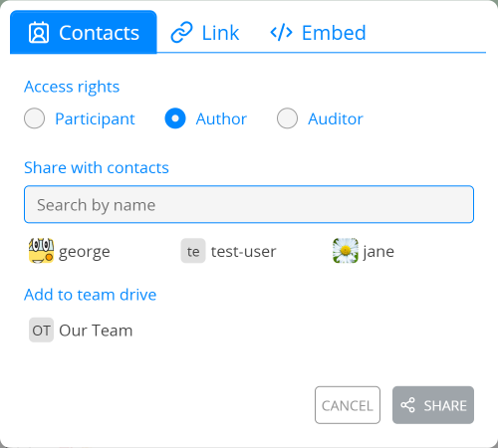Choose the george contact name
The height and width of the screenshot is (448, 498).
coord(85,252)
